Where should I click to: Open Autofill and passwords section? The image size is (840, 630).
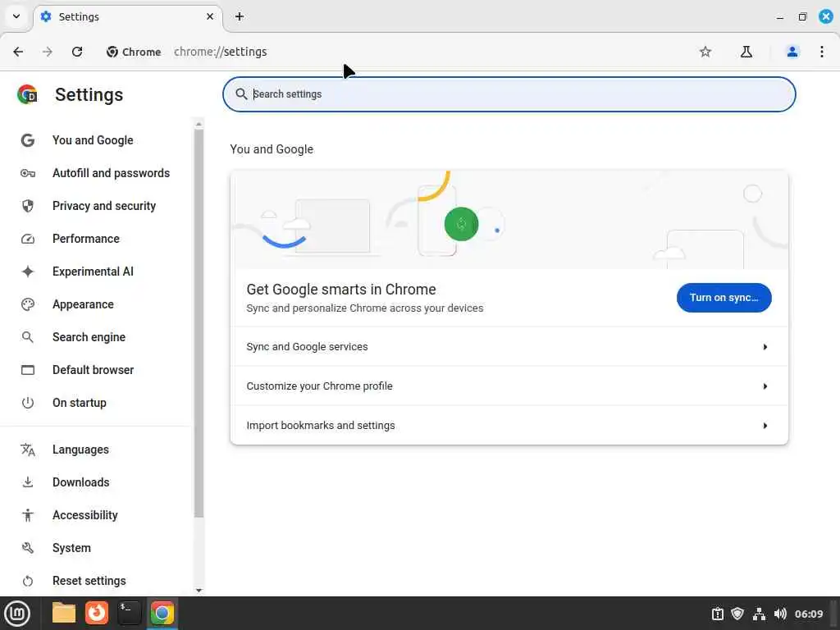(111, 173)
